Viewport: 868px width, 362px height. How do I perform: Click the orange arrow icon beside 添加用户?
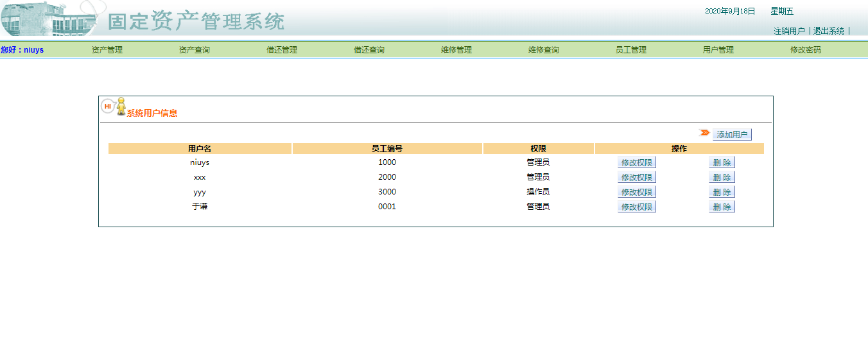pyautogui.click(x=704, y=133)
